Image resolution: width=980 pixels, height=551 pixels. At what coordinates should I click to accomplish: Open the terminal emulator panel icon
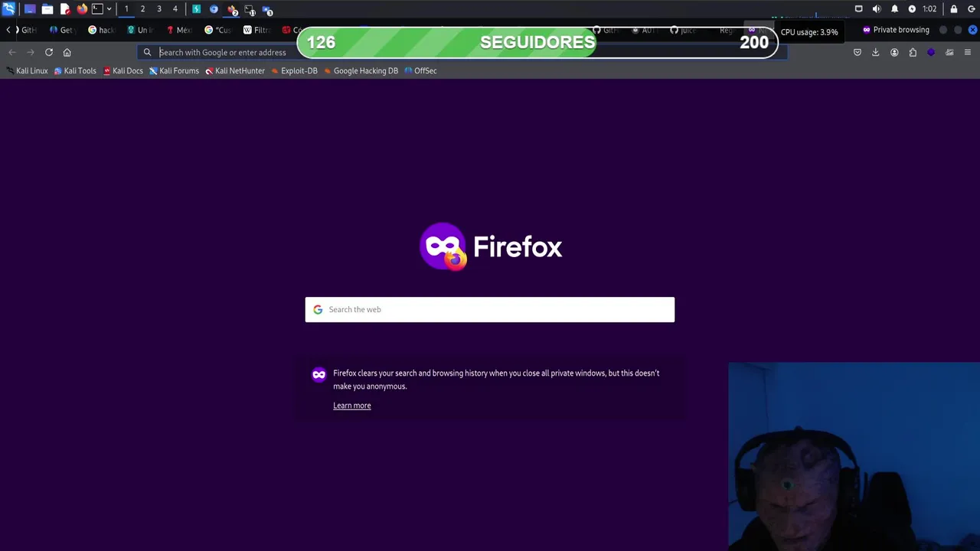click(x=98, y=9)
